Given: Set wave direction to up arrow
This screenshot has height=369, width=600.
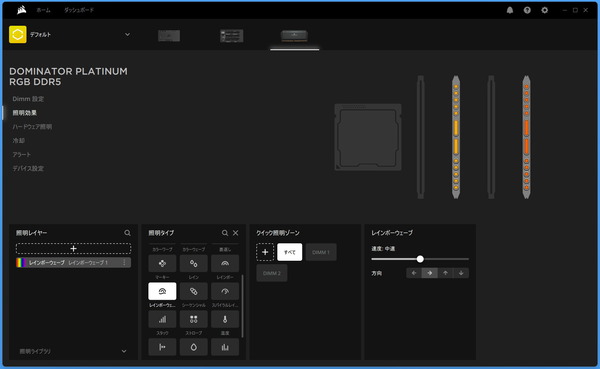Looking at the screenshot, I should pyautogui.click(x=445, y=273).
